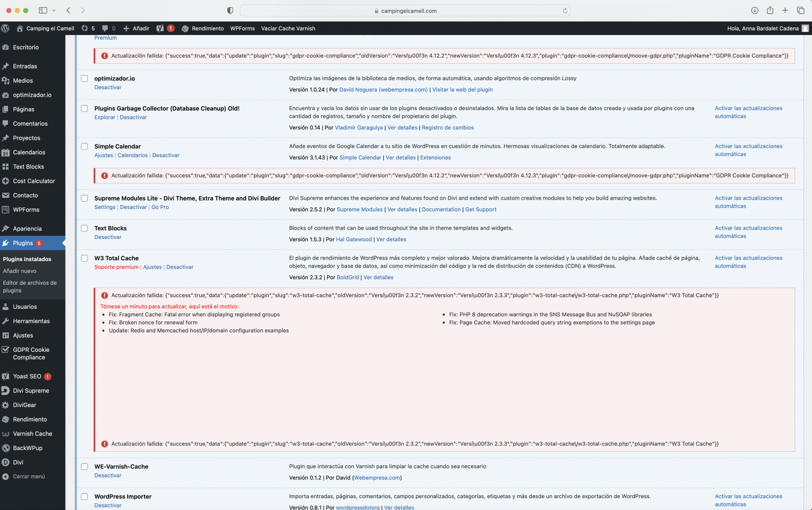Tick the Simple Calendar checkbox
812x510 pixels.
[85, 146]
